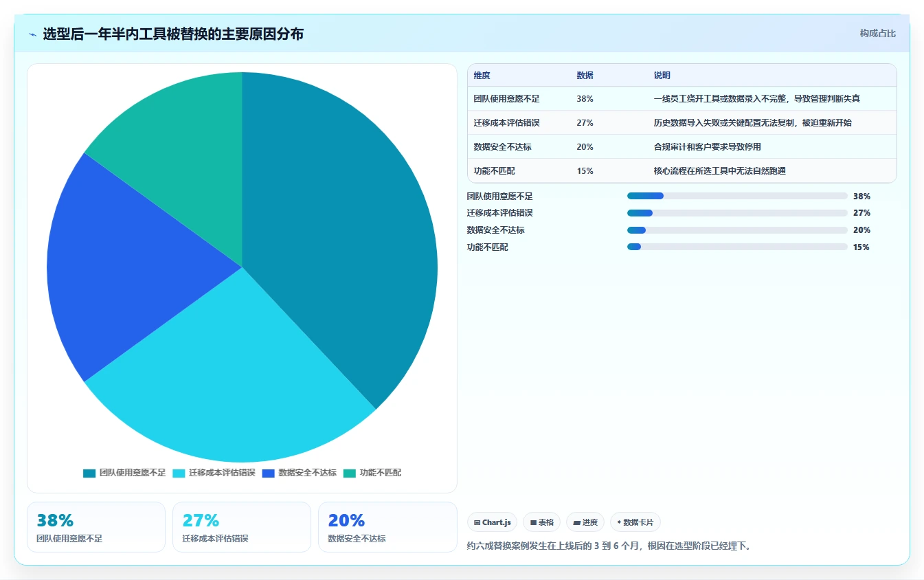Viewport: 924px width, 580px height.
Task: Toggle the 迁移成本评估错误 legend swatch
Action: point(179,473)
